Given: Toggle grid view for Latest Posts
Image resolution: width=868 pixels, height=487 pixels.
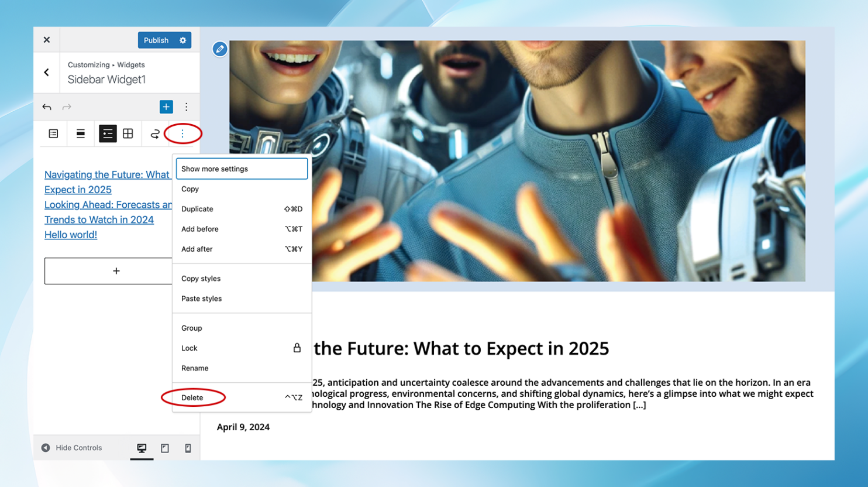Looking at the screenshot, I should pyautogui.click(x=128, y=133).
